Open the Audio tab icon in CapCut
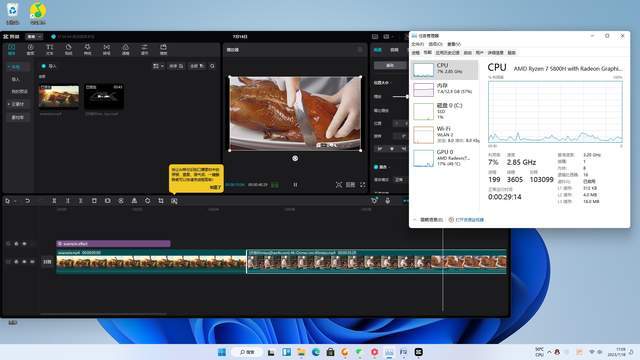 [x=30, y=49]
